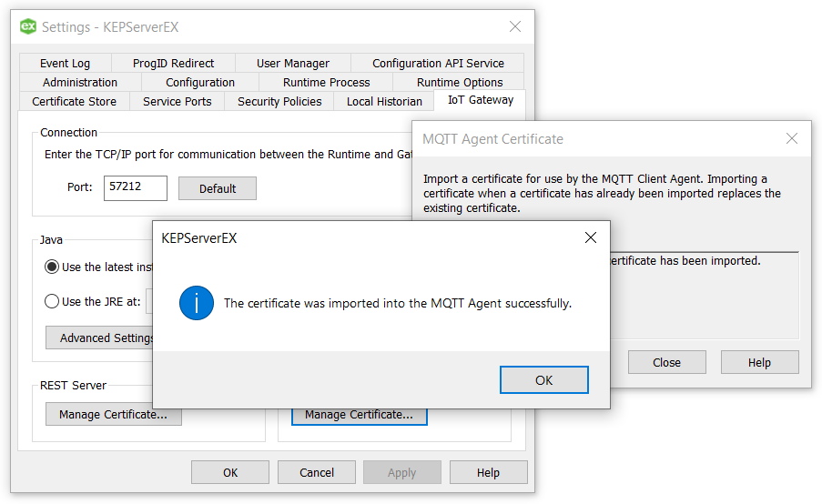Click the highlighted Manage Certificate button on the right
The image size is (822, 504).
point(359,415)
